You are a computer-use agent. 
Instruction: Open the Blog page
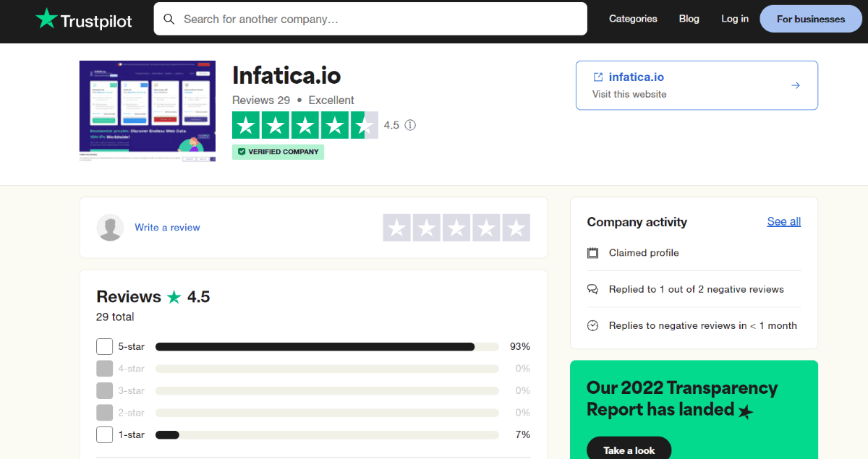(689, 19)
